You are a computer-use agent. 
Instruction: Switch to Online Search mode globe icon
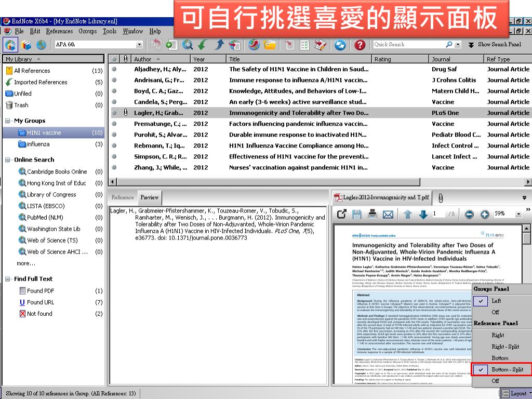pos(41,45)
